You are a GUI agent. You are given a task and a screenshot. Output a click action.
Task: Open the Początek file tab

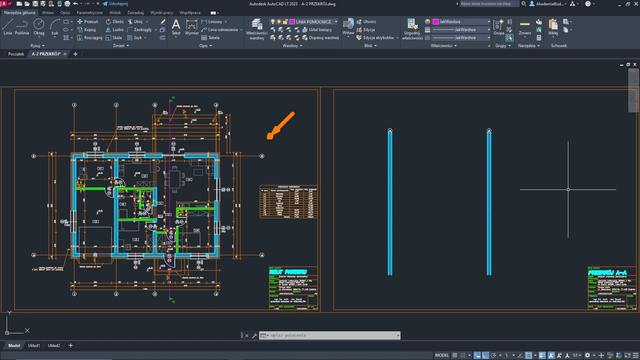[16, 54]
